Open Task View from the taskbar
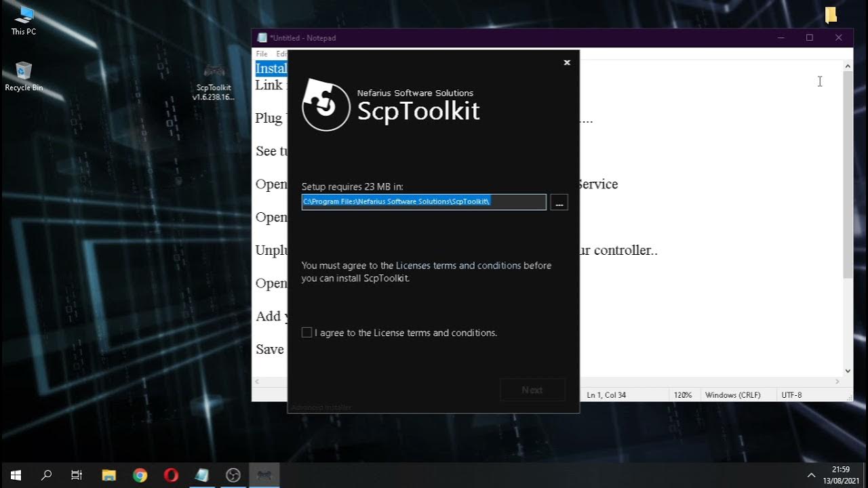Screen dimensions: 868x488 (77, 475)
